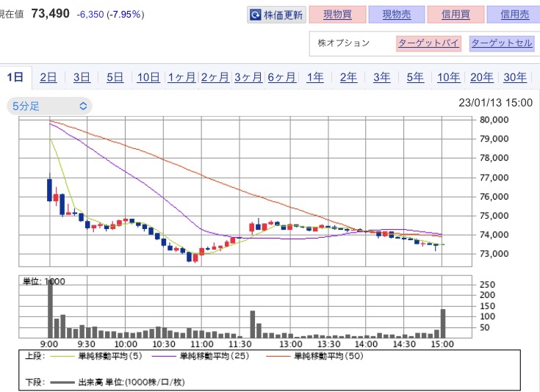540x392 pixels.
Task: Switch to the 20年 chart period
Action: [x=482, y=77]
